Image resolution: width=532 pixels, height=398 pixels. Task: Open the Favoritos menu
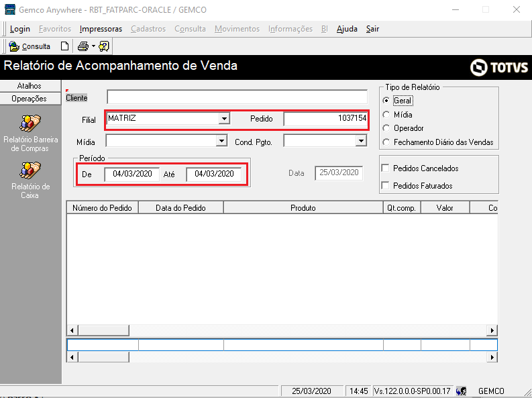click(x=55, y=29)
